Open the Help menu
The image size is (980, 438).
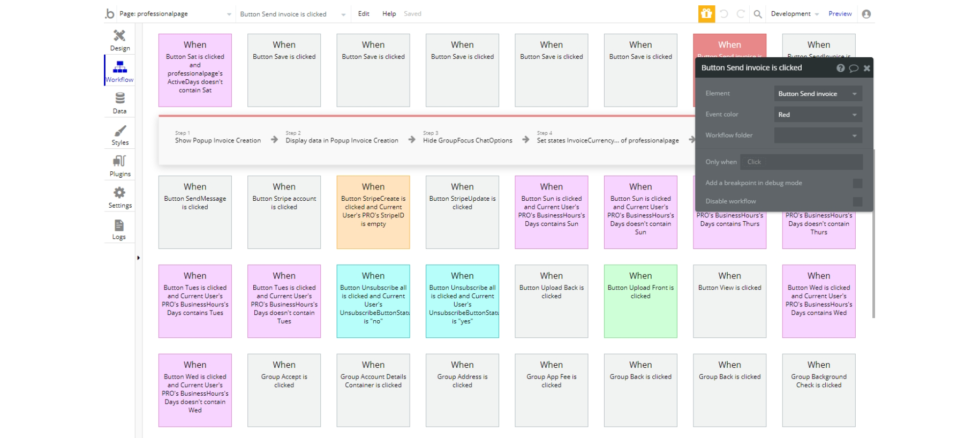pyautogui.click(x=389, y=14)
